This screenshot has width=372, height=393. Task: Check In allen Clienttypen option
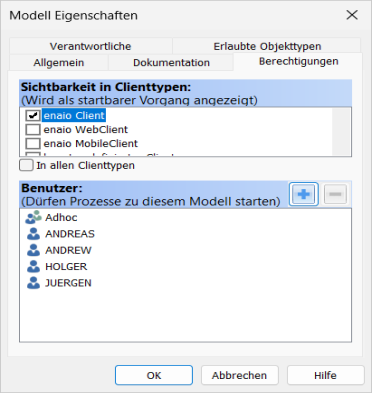click(x=26, y=165)
